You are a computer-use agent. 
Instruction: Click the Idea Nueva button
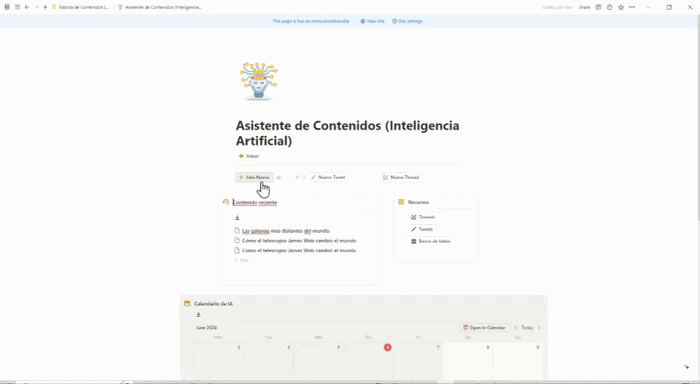(254, 177)
